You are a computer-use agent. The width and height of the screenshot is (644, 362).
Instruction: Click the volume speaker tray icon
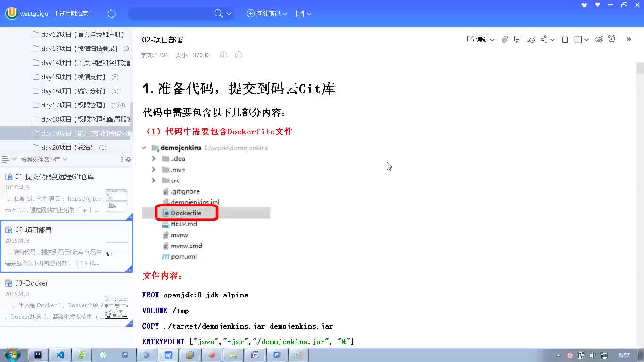pyautogui.click(x=592, y=355)
